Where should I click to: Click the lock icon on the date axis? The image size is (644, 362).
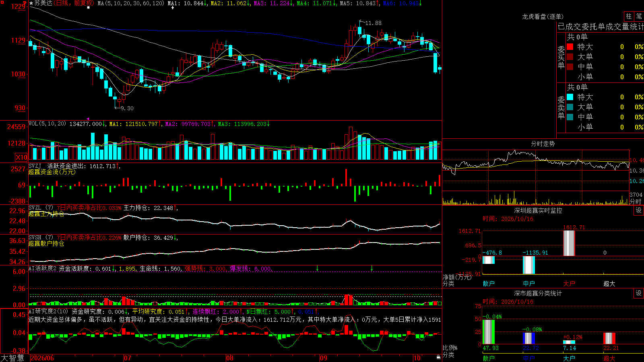click(x=439, y=357)
